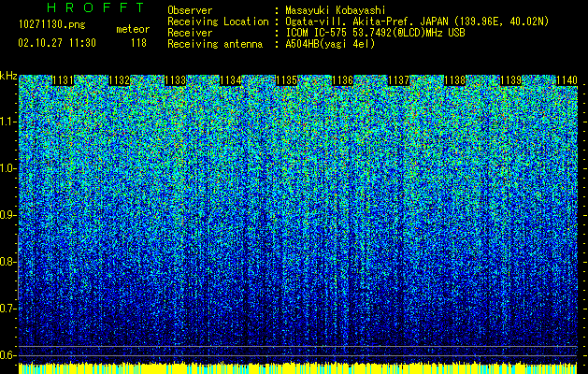The height and width of the screenshot is (374, 588).
Task: Click the 1137 time marker label
Action: [x=398, y=80]
